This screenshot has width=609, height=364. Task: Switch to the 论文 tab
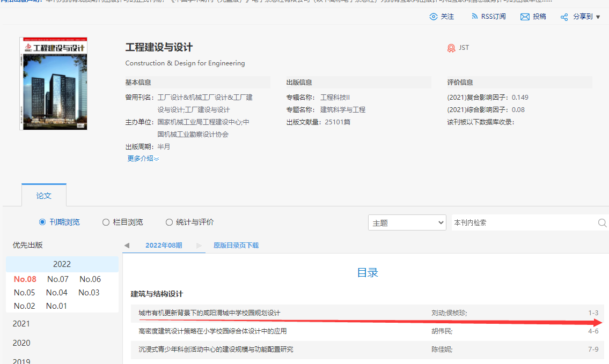(44, 196)
